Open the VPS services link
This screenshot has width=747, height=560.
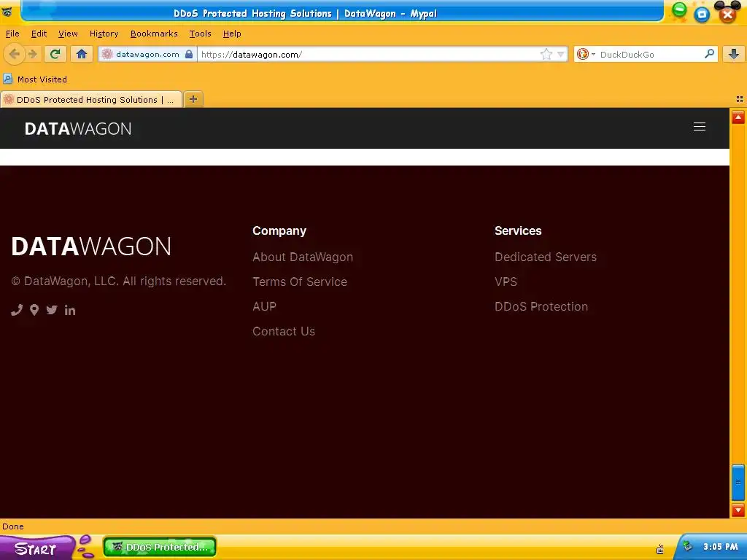click(x=506, y=282)
